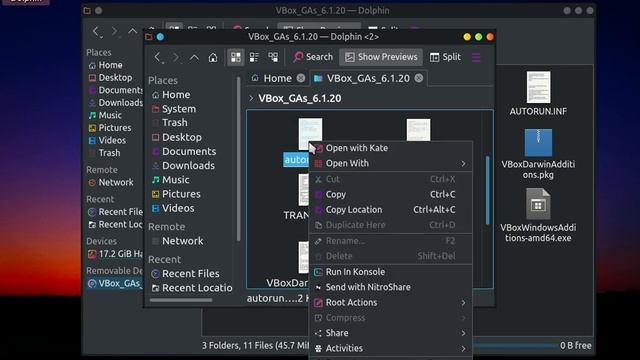Select the AUTORUN.INF file in back window
Viewport: 640px width, 360px height.
pos(538,93)
